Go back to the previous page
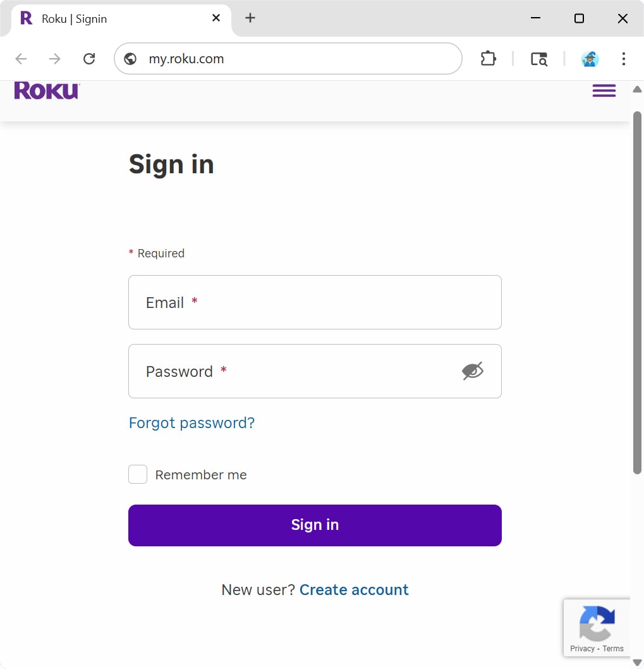Image resolution: width=644 pixels, height=669 pixels. [21, 59]
